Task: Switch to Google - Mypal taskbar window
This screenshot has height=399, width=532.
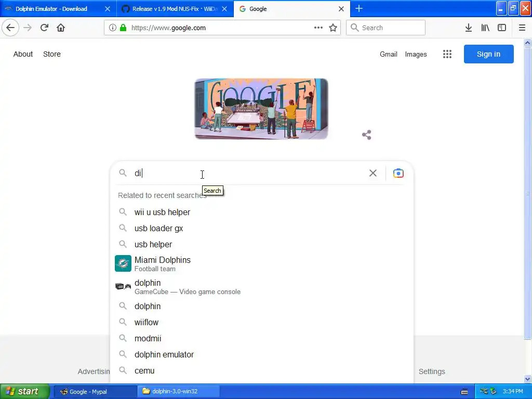Action: click(96, 392)
